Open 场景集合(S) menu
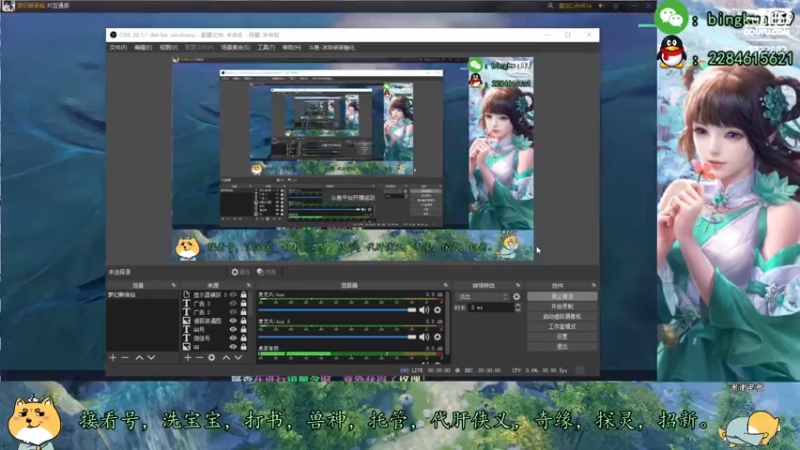Image resolution: width=800 pixels, height=450 pixels. pyautogui.click(x=235, y=47)
